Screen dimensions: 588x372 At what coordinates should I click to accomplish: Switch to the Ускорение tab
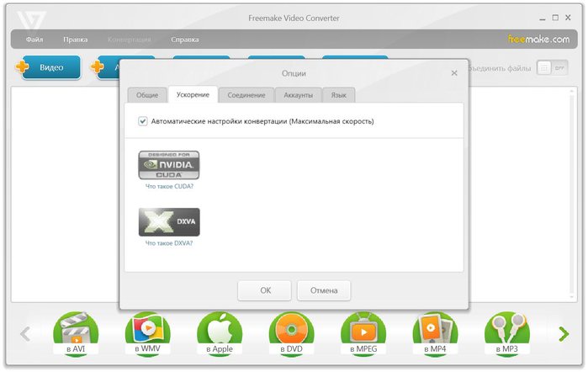click(x=193, y=94)
